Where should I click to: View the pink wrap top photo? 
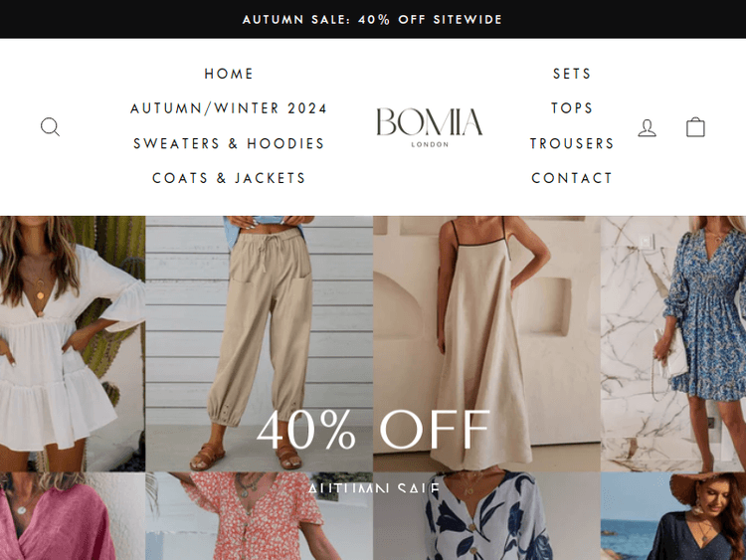(x=73, y=516)
